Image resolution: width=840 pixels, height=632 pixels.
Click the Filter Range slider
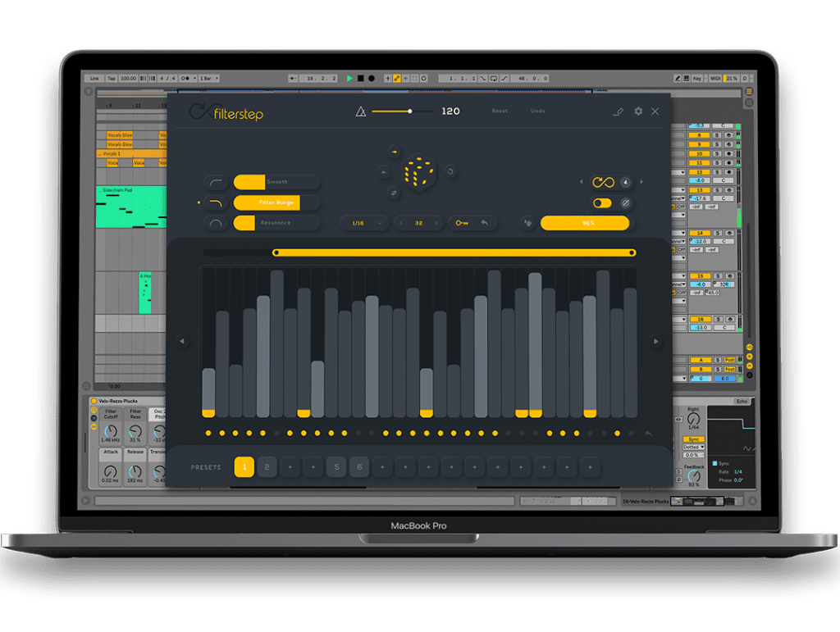pyautogui.click(x=277, y=202)
